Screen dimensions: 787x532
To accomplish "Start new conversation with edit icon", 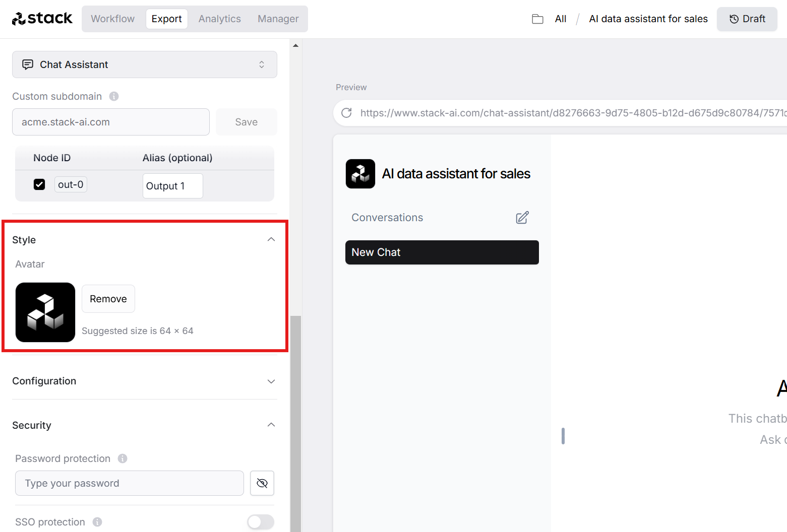I will [x=522, y=218].
